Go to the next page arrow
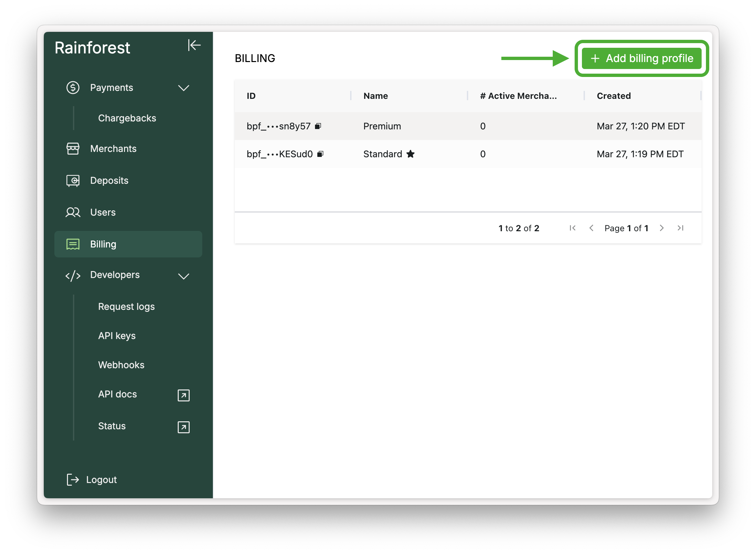Viewport: 756px width, 554px height. pos(661,228)
